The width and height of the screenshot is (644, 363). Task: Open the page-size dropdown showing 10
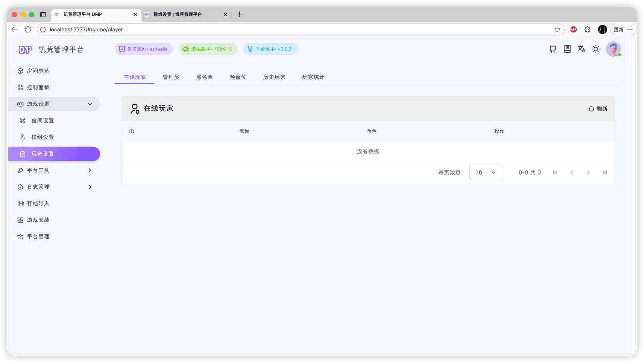coord(486,172)
